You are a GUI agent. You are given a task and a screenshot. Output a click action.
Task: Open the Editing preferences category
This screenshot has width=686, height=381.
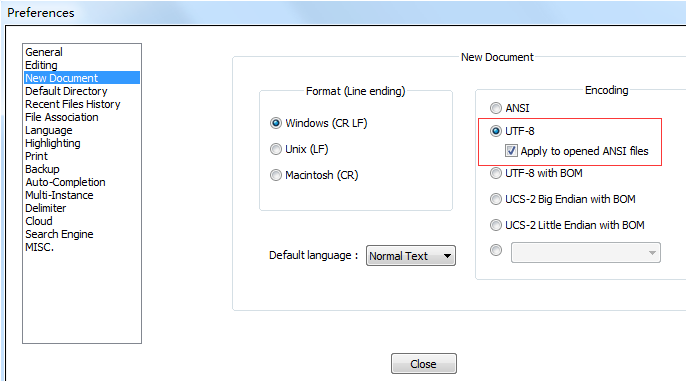click(x=41, y=65)
